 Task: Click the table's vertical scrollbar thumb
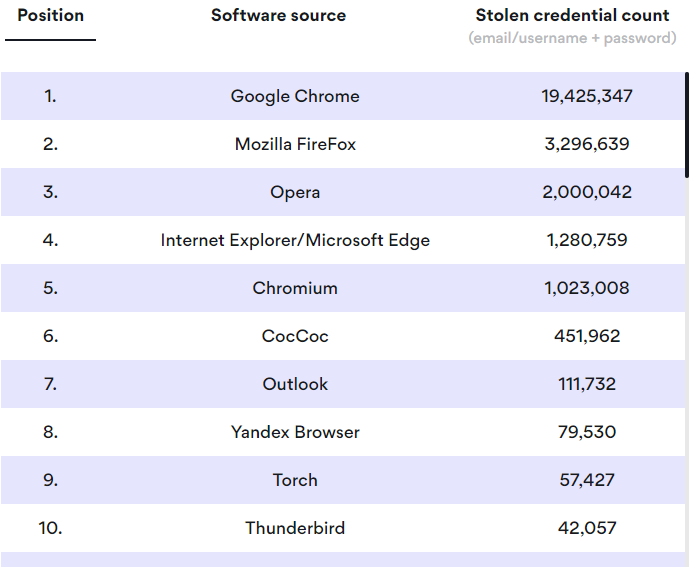(x=687, y=125)
